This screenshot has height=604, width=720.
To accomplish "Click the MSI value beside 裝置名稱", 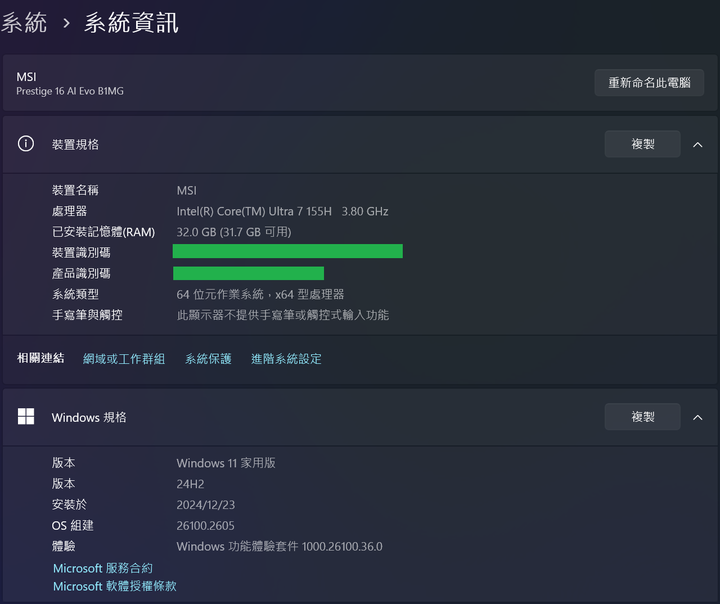I will pyautogui.click(x=186, y=190).
